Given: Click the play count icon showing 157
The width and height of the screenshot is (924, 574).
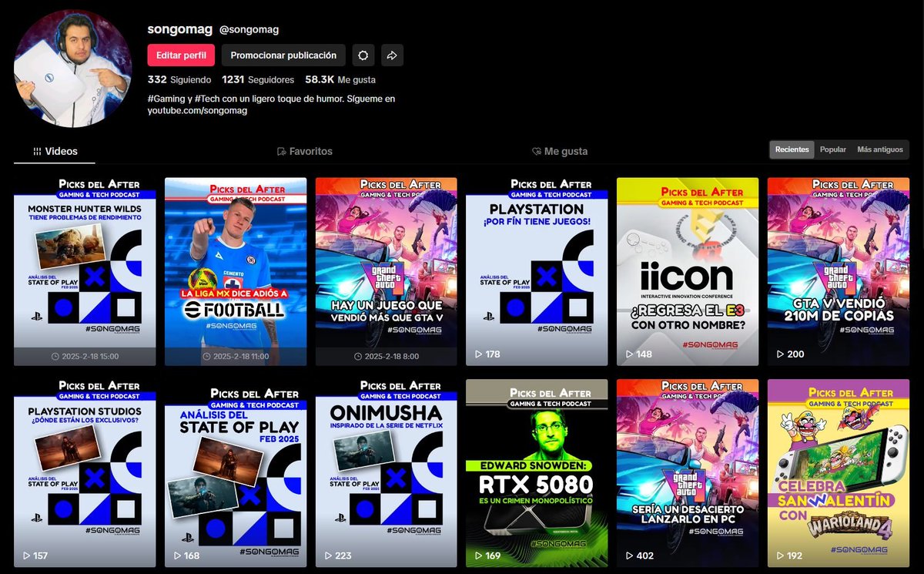Looking at the screenshot, I should pyautogui.click(x=26, y=556).
